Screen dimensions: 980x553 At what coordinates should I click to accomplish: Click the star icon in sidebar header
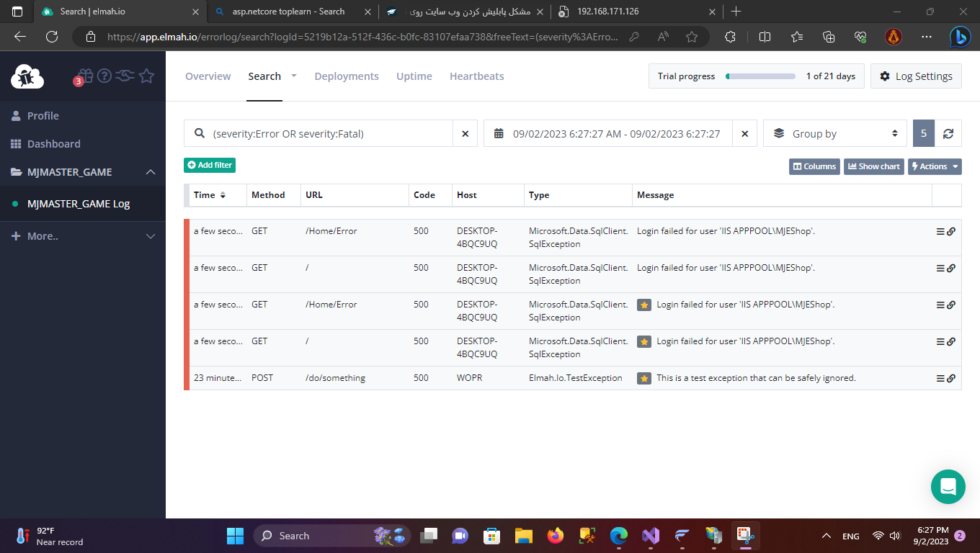click(146, 76)
